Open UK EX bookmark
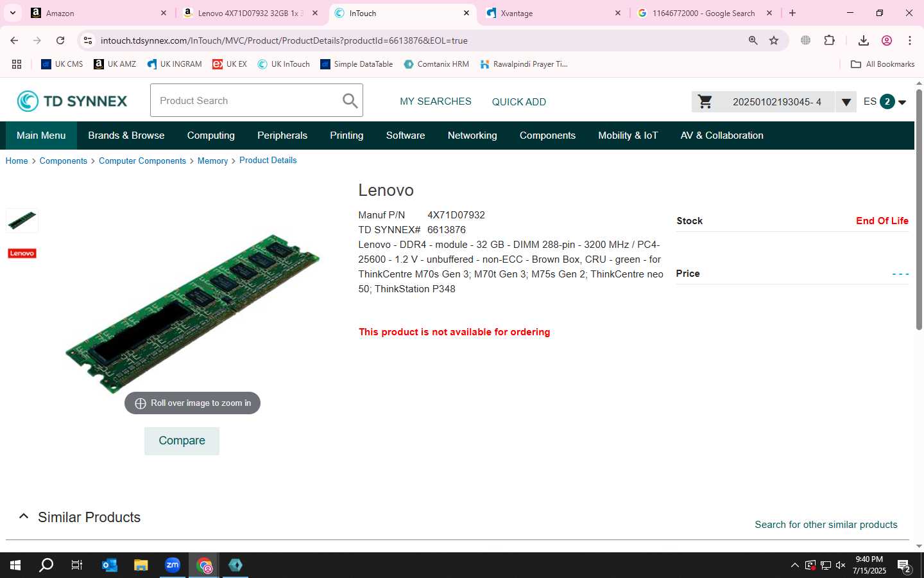The image size is (924, 578). [x=230, y=64]
